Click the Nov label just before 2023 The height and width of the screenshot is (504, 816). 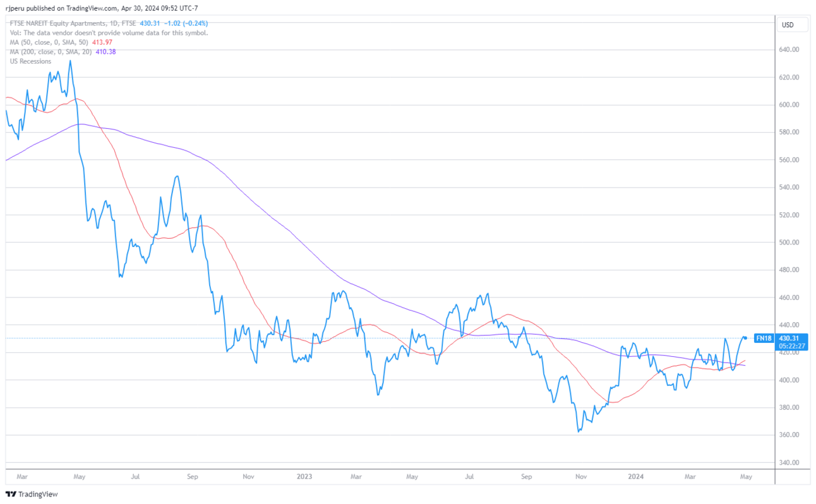tap(248, 477)
